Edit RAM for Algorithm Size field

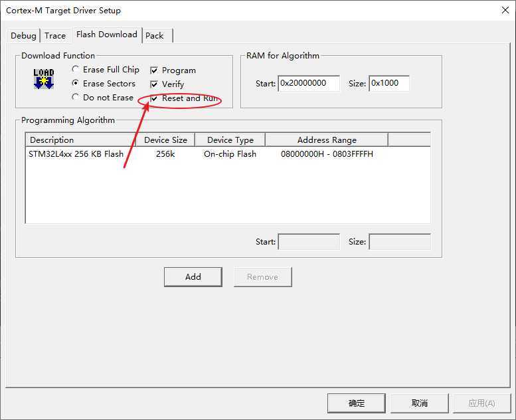pyautogui.click(x=389, y=83)
